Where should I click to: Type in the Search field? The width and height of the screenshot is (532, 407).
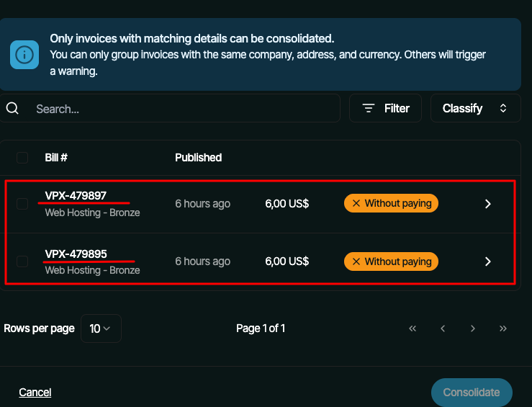click(184, 109)
